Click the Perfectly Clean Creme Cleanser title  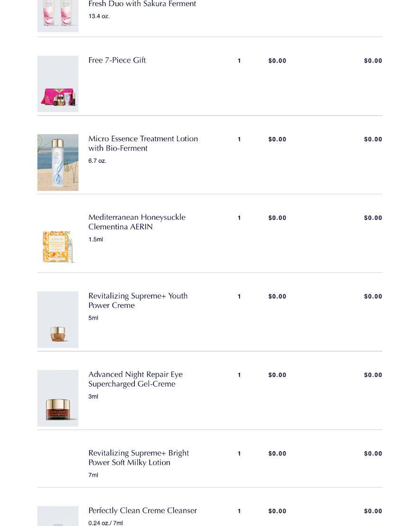click(143, 510)
